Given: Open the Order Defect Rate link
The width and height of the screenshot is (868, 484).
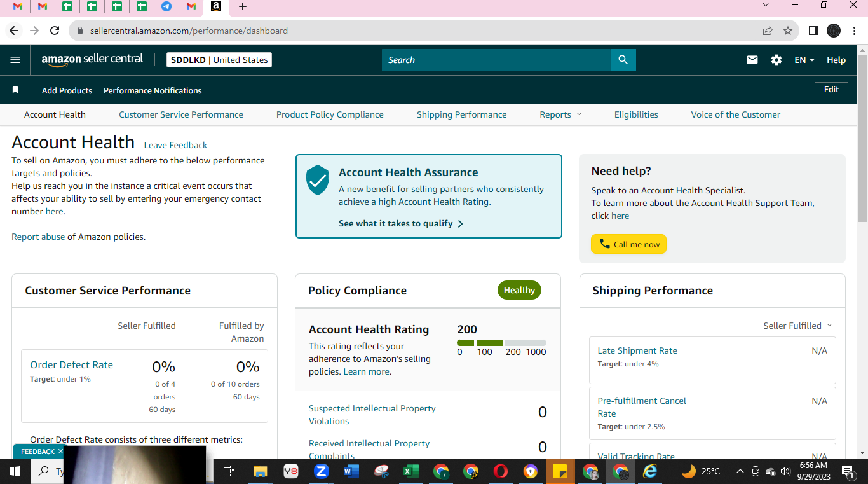Looking at the screenshot, I should (72, 365).
